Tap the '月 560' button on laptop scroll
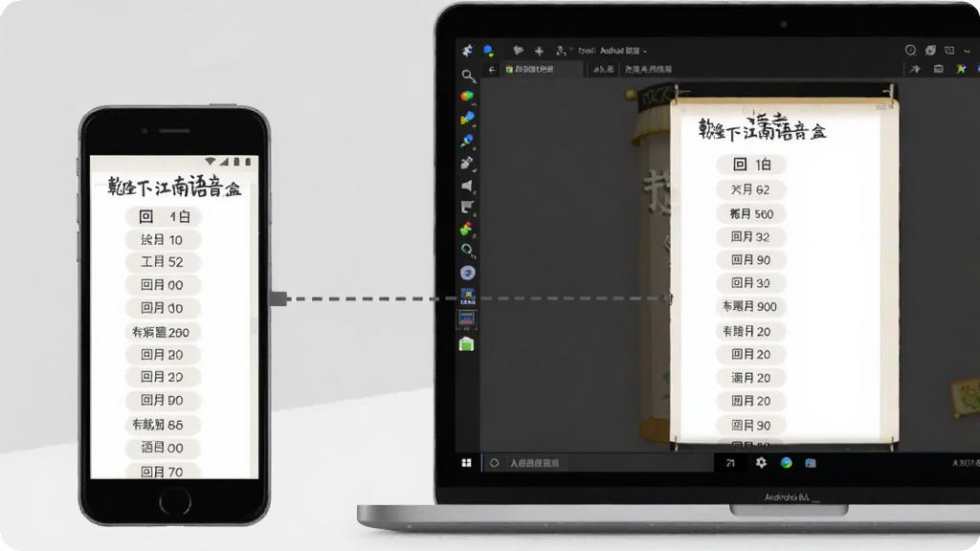Image resolution: width=980 pixels, height=551 pixels. (x=750, y=214)
